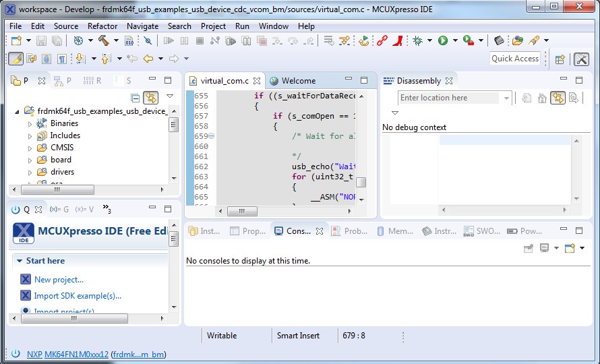
Task: Click the Quick Access field
Action: coord(515,59)
